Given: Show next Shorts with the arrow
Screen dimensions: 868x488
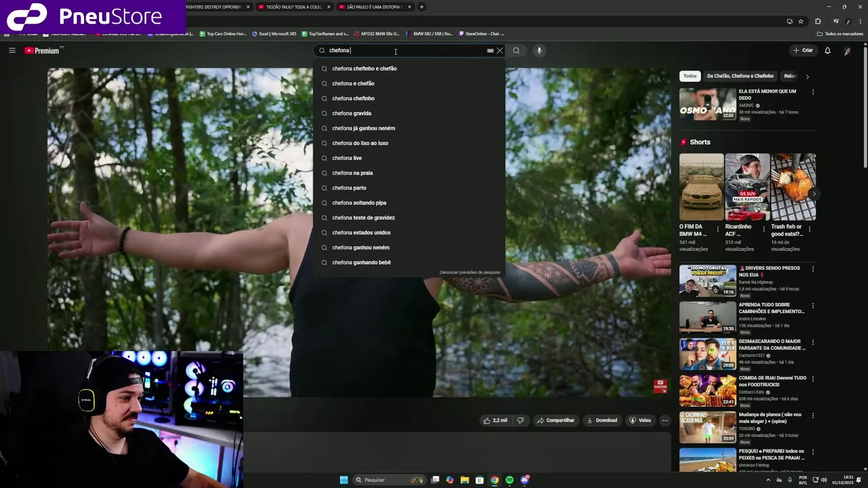Looking at the screenshot, I should point(813,194).
